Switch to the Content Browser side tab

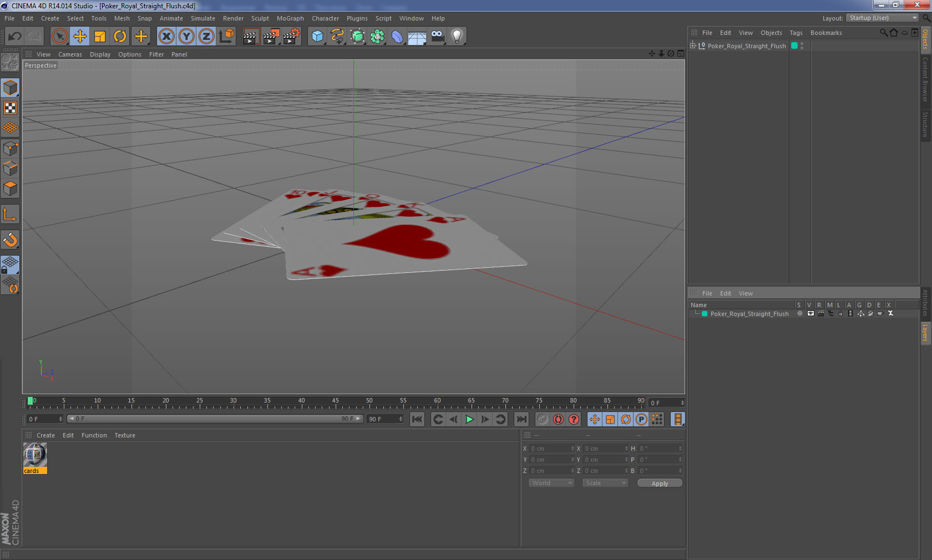925,79
